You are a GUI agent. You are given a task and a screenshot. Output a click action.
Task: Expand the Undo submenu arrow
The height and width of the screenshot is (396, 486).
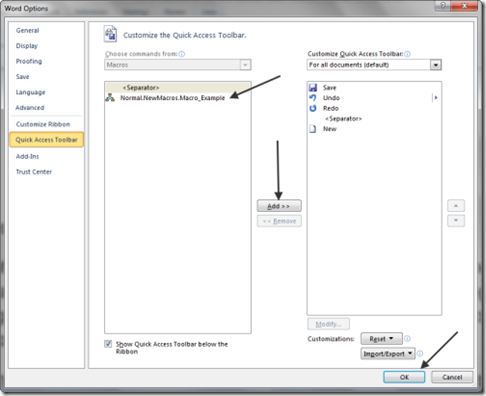(435, 98)
